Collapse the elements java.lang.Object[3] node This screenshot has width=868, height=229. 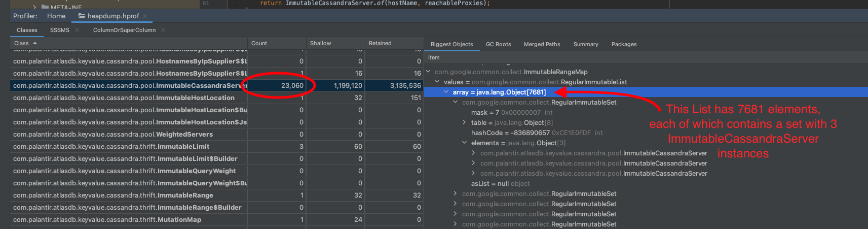pos(465,143)
